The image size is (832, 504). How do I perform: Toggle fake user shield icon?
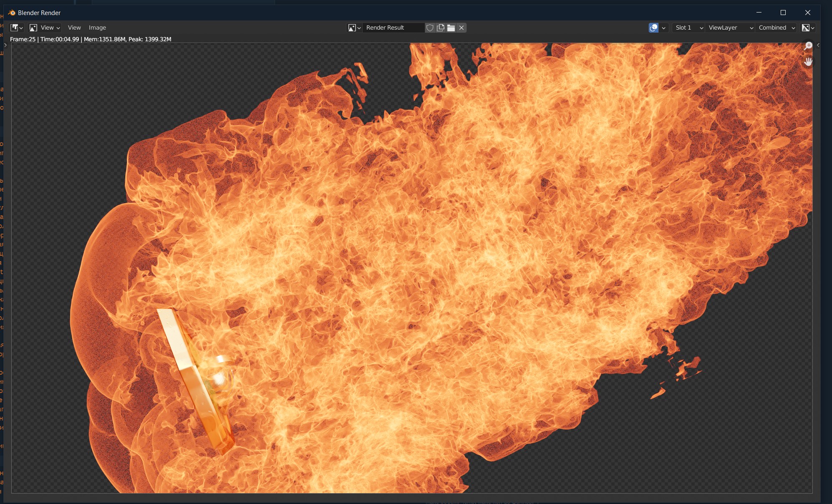point(430,28)
